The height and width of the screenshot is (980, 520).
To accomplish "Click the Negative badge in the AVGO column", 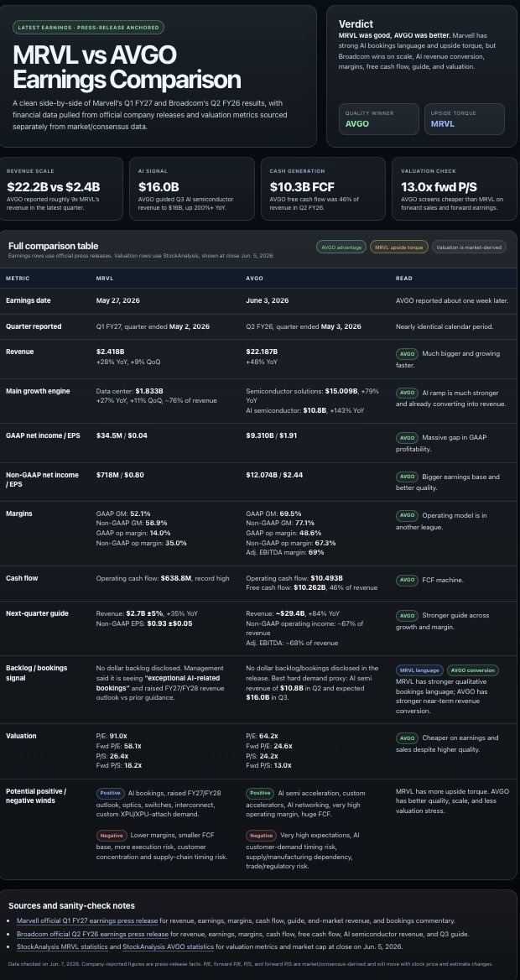I will (x=261, y=836).
